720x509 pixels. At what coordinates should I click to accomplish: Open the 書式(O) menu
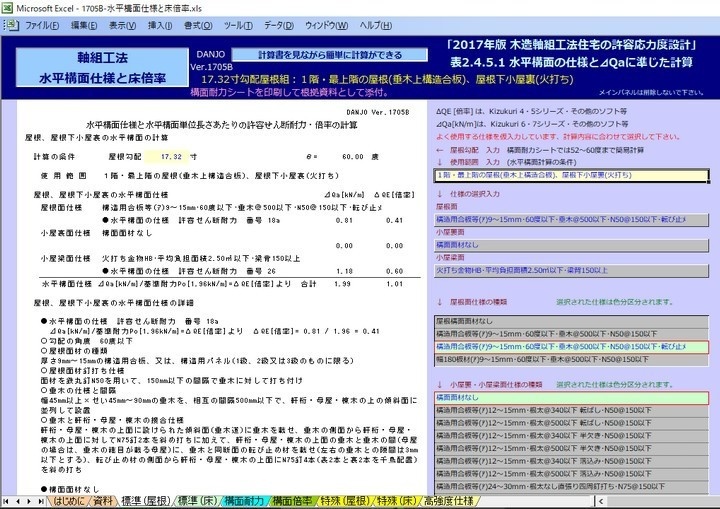click(x=198, y=25)
